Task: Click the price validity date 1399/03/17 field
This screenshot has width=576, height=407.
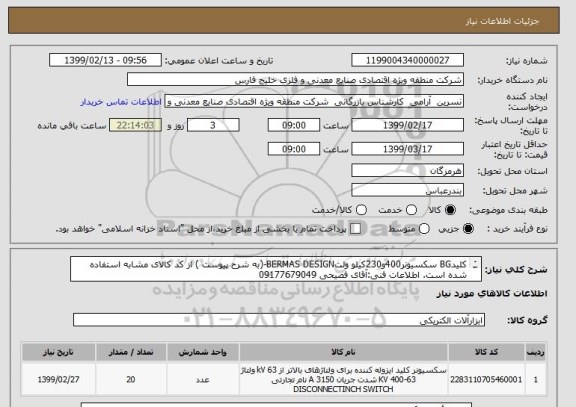Action: point(407,149)
